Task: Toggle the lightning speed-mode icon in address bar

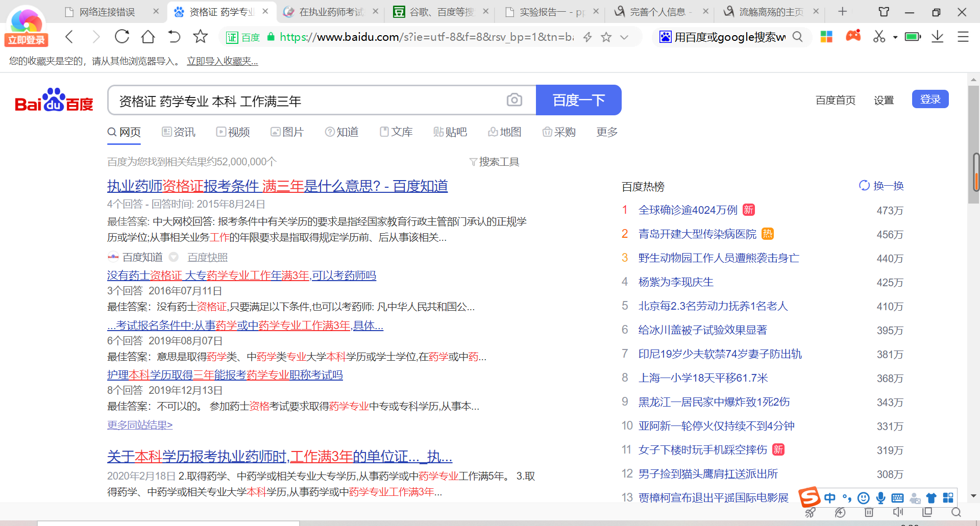Action: [x=588, y=37]
